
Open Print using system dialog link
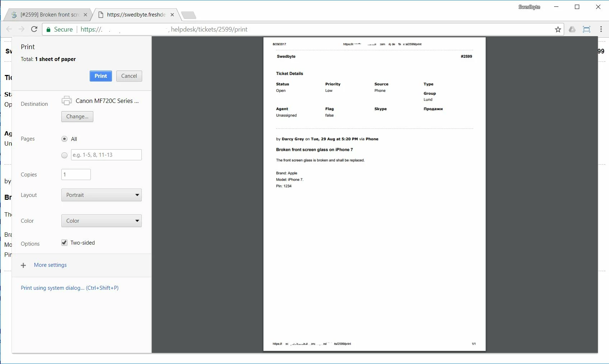point(70,288)
